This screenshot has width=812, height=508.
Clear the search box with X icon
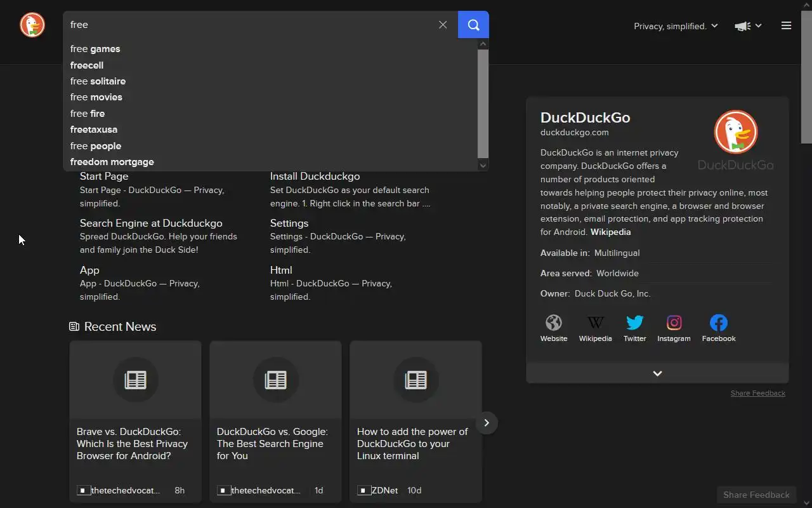(x=443, y=25)
